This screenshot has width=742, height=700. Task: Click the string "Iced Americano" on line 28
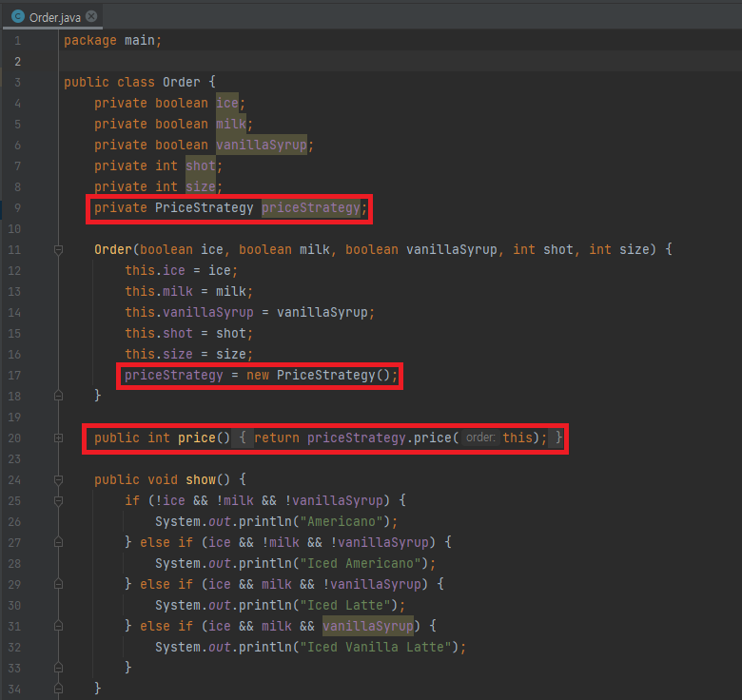361,563
